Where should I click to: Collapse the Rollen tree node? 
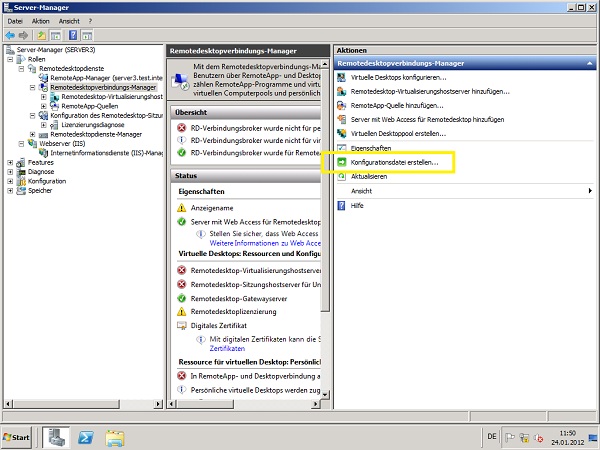pos(10,59)
